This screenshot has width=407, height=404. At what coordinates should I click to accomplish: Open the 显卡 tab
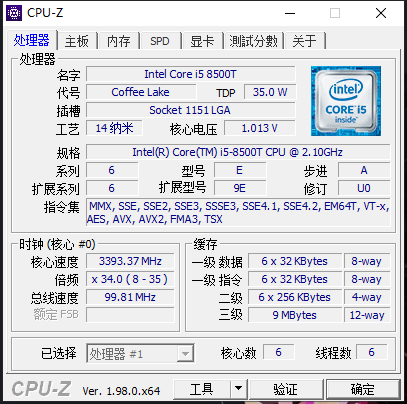click(x=202, y=41)
